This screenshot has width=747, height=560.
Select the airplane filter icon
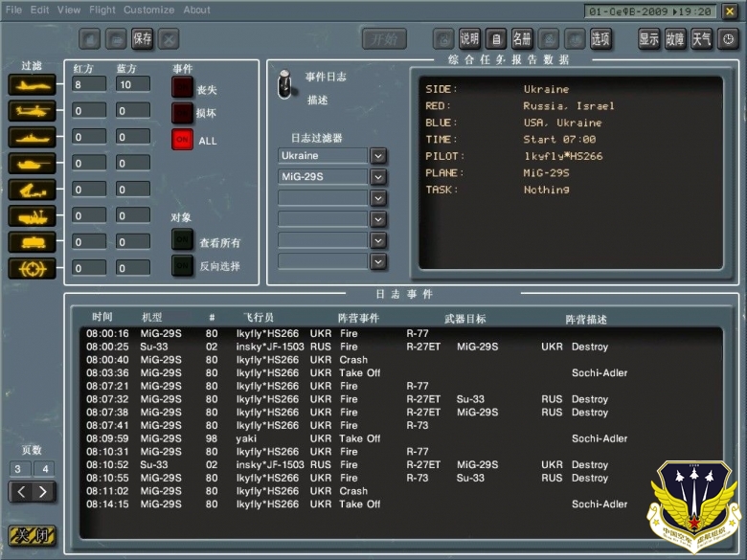(x=33, y=85)
